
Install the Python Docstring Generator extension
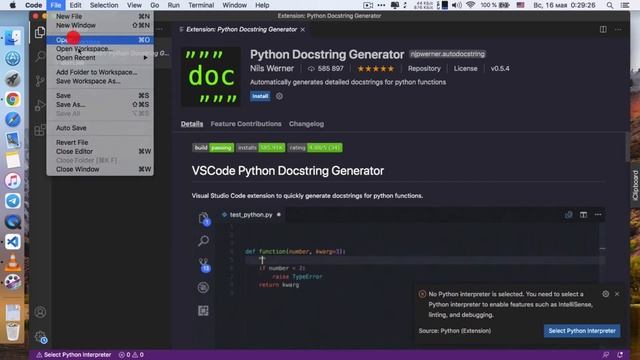(x=260, y=96)
